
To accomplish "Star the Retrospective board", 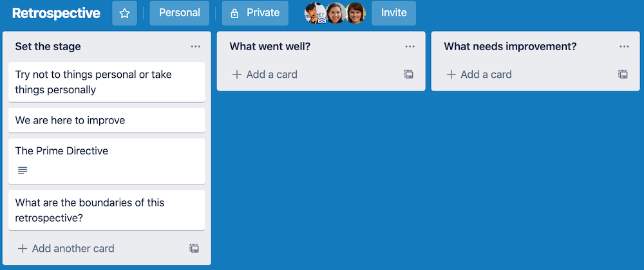I will [124, 13].
